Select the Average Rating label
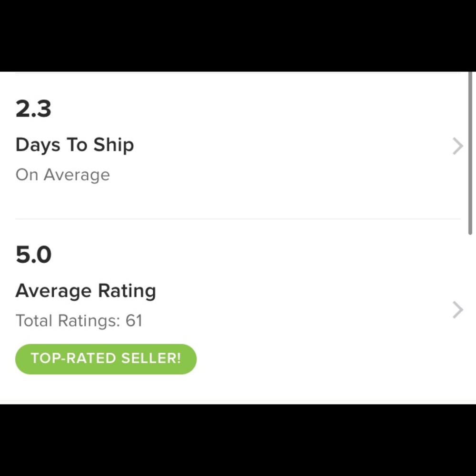Viewport: 476px width, 476px height. click(86, 291)
